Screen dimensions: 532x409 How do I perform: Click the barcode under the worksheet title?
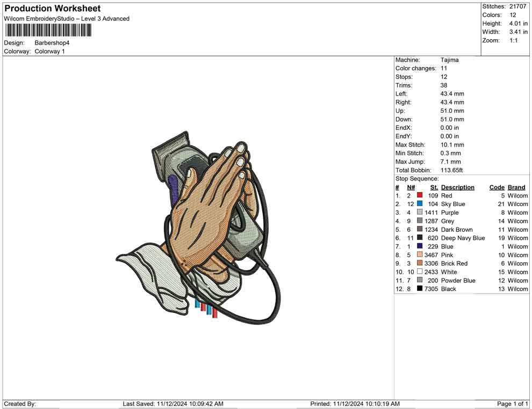[47, 30]
